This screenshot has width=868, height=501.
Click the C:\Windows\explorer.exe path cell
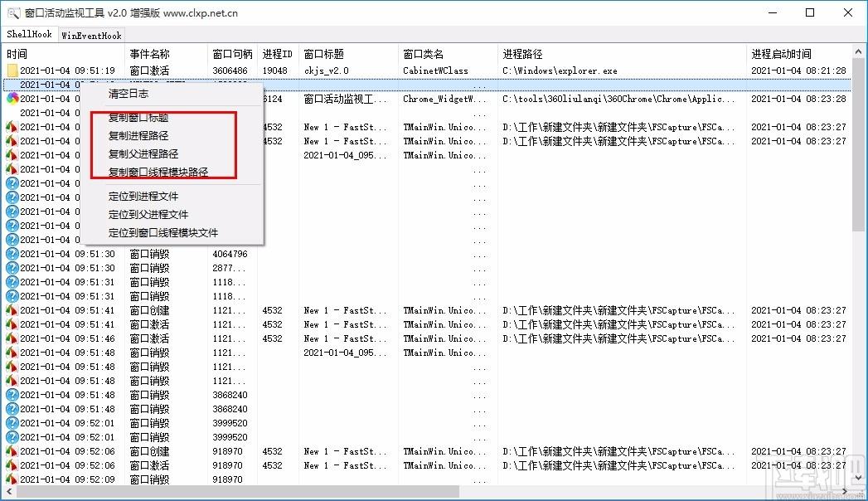(x=560, y=71)
